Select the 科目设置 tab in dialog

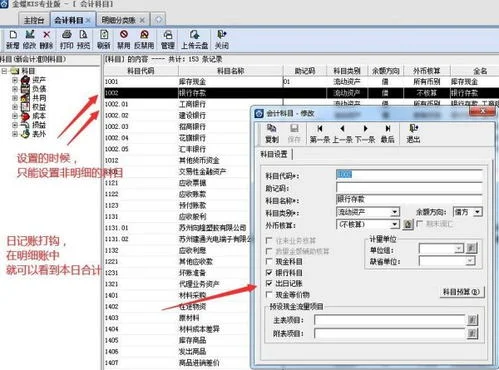point(274,154)
